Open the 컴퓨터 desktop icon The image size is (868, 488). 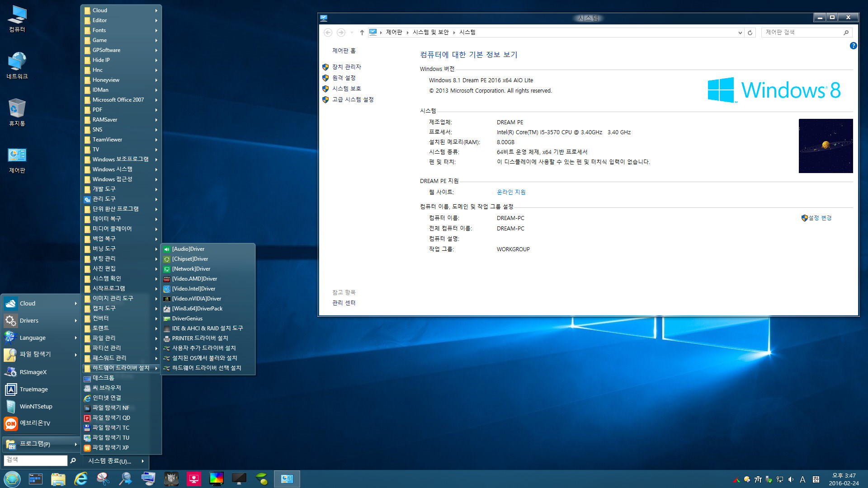click(x=17, y=19)
